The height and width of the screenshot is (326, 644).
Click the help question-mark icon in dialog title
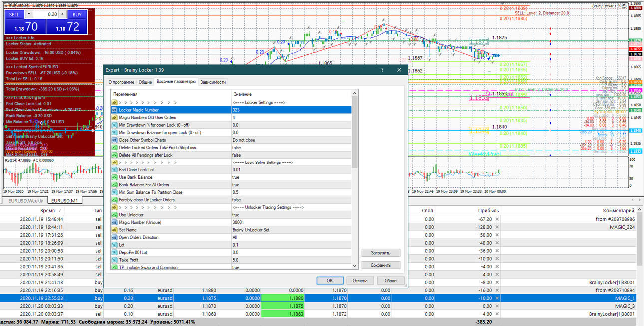[382, 70]
